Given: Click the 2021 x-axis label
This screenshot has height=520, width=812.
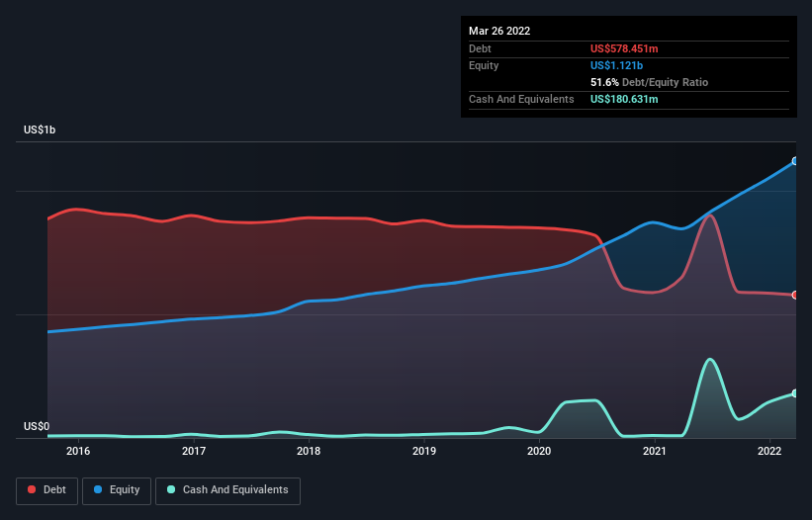Looking at the screenshot, I should pyautogui.click(x=655, y=451).
